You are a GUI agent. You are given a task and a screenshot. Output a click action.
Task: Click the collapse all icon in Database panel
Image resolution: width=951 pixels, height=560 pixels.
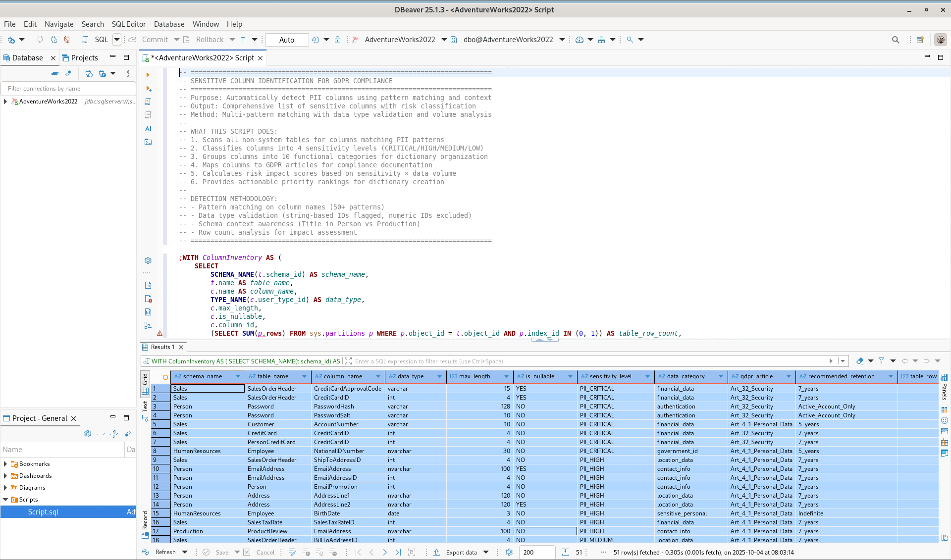tap(55, 73)
